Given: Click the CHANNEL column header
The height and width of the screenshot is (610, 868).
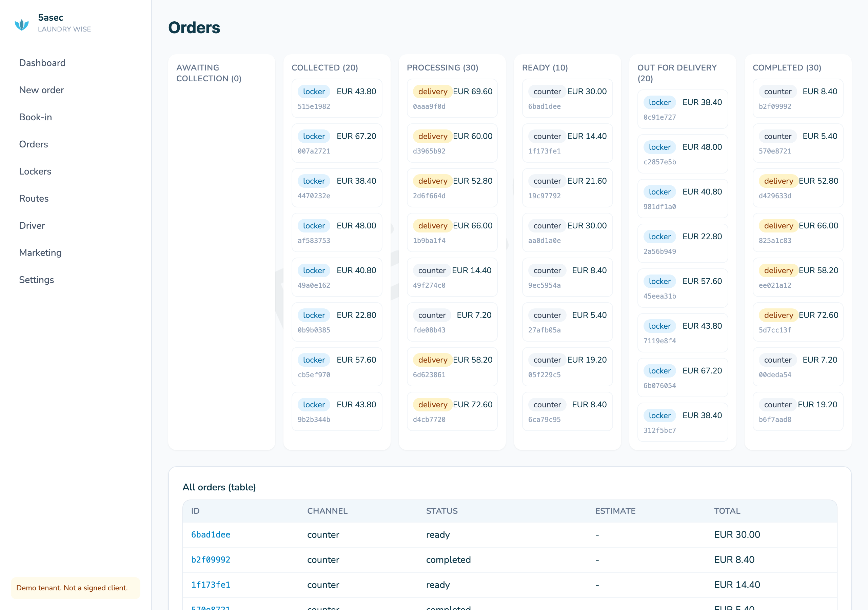Looking at the screenshot, I should 328,511.
